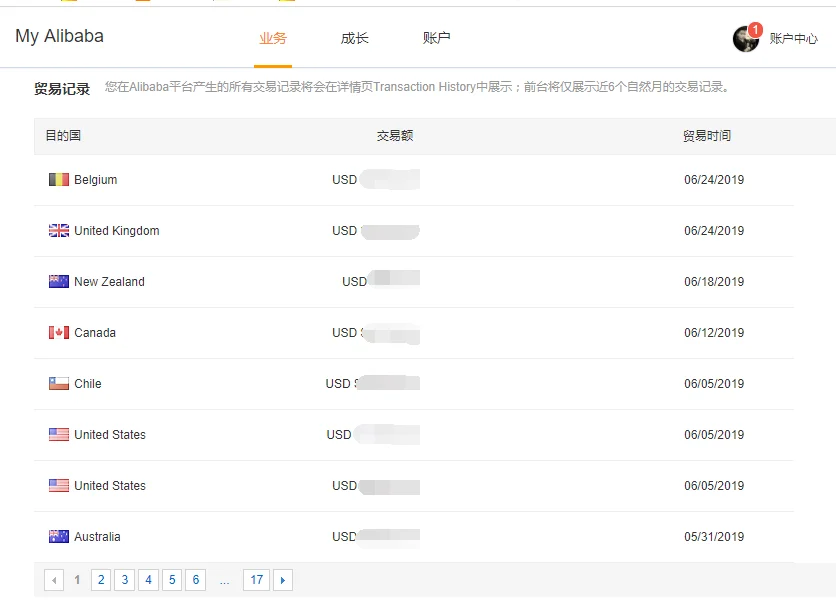Viewport: 836px width, 603px height.
Task: Click the 贸易时间 column header
Action: (x=707, y=136)
